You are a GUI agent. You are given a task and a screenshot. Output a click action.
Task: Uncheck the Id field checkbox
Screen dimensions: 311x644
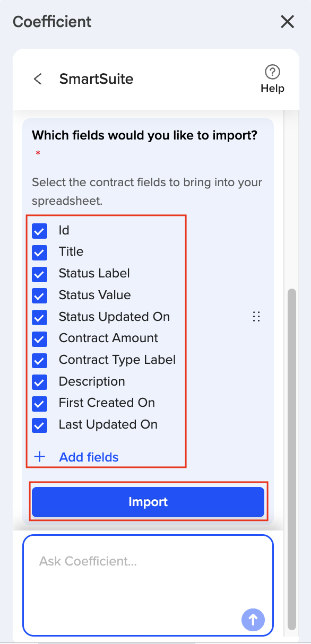click(x=40, y=231)
